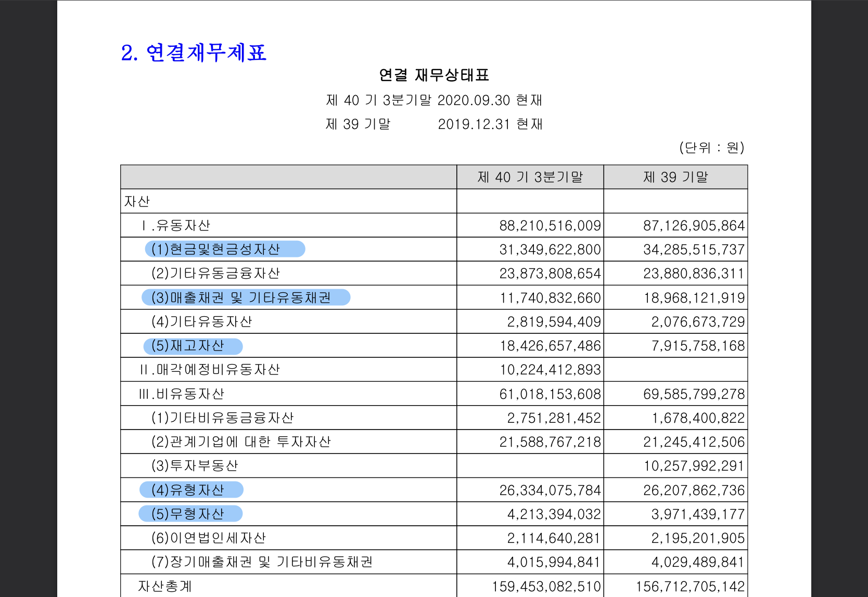This screenshot has width=868, height=597.
Task: Select value 10,224,412,893
Action: 551,370
